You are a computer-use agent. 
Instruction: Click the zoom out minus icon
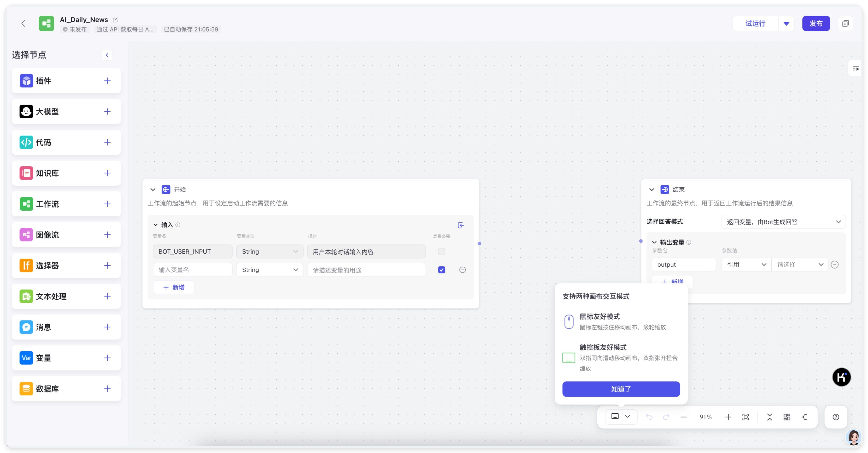point(683,417)
